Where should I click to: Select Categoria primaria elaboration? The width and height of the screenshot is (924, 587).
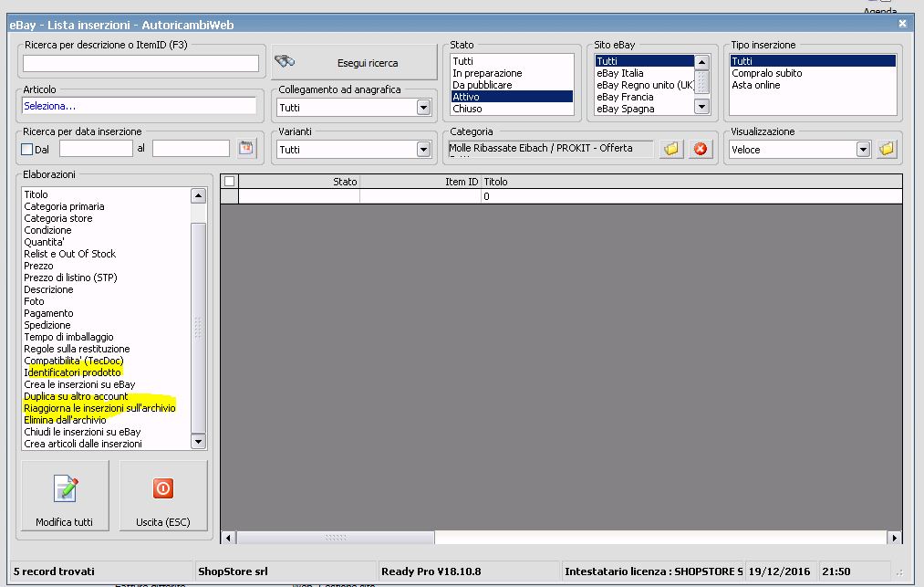pos(106,206)
